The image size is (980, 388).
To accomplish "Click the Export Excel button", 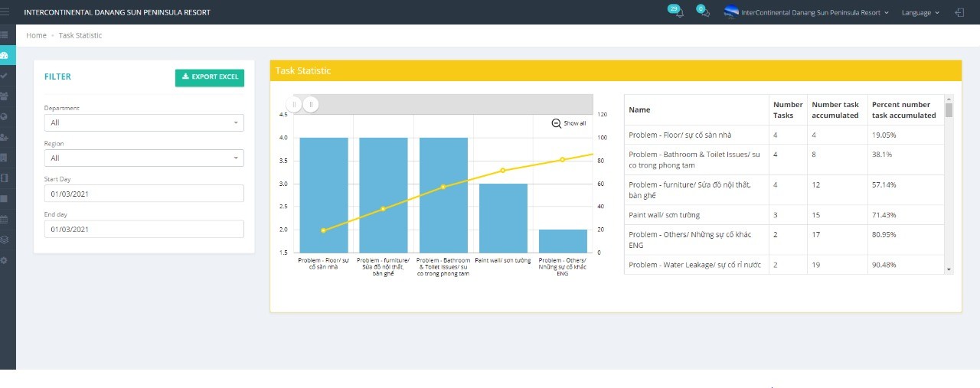I will coord(210,77).
